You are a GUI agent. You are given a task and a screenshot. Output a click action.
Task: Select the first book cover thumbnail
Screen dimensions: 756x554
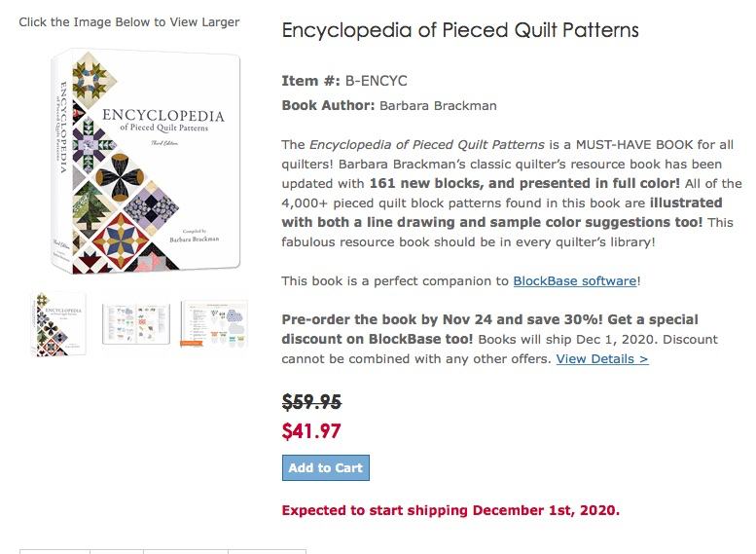click(x=58, y=324)
